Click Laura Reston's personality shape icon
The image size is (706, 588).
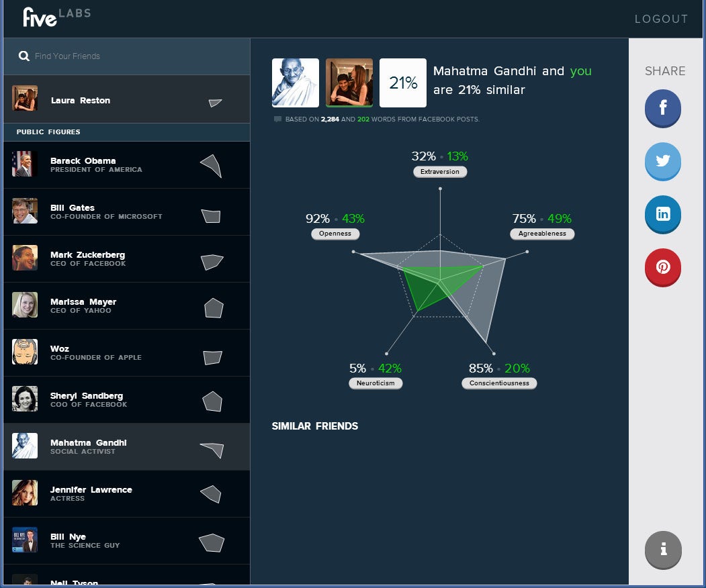[214, 102]
